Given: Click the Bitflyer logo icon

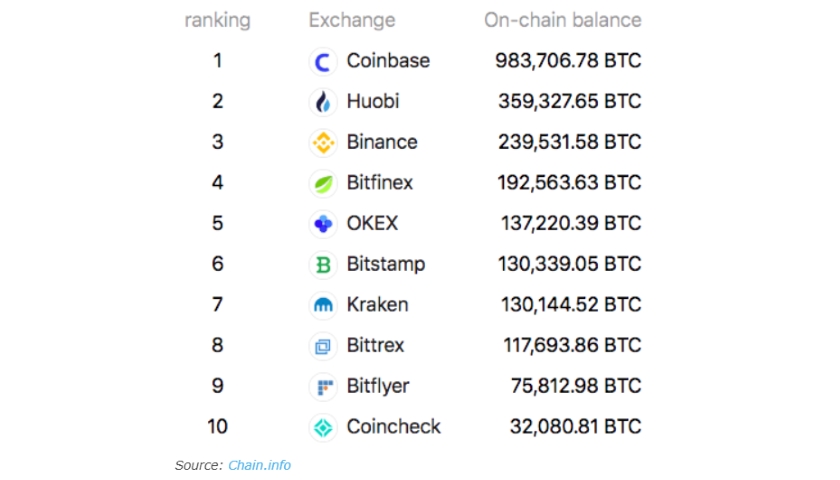Looking at the screenshot, I should point(323,386).
